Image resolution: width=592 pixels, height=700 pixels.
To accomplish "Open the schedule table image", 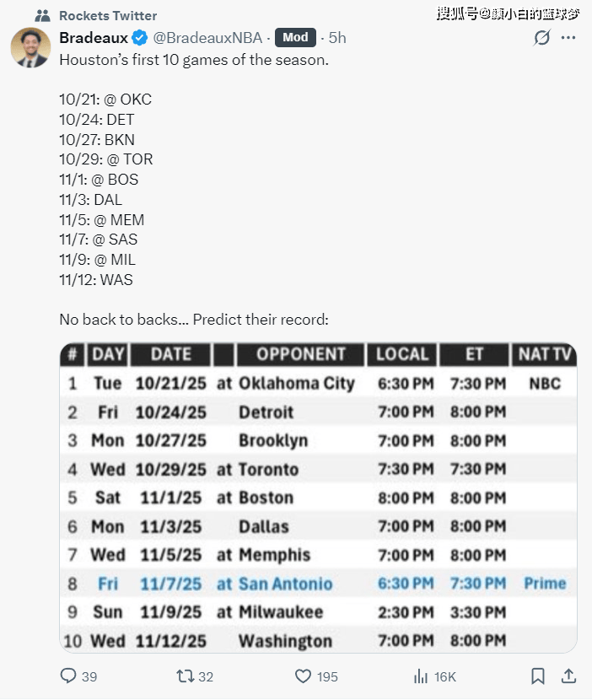I will pos(318,498).
